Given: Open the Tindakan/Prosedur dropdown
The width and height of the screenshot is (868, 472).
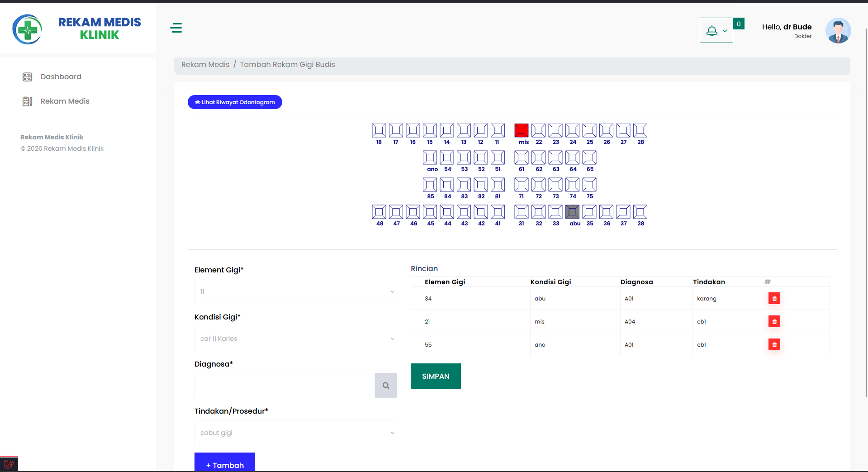Looking at the screenshot, I should [296, 433].
